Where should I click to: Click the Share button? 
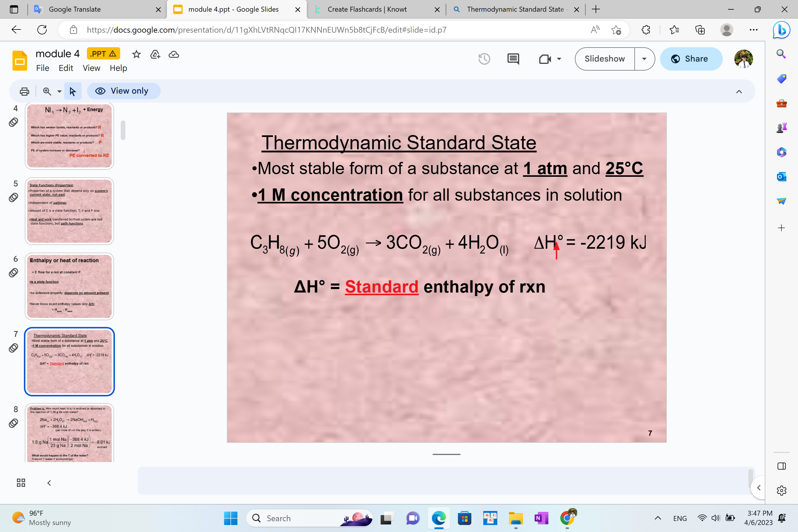click(691, 59)
